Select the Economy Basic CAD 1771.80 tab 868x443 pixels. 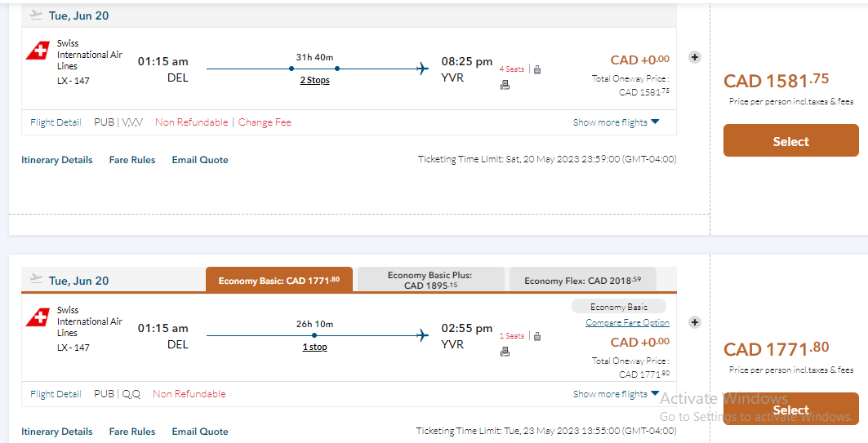(x=279, y=281)
